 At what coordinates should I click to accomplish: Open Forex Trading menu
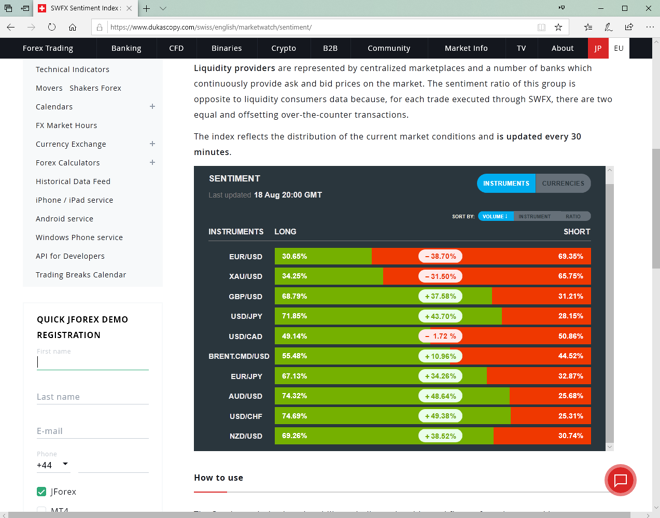coord(48,48)
